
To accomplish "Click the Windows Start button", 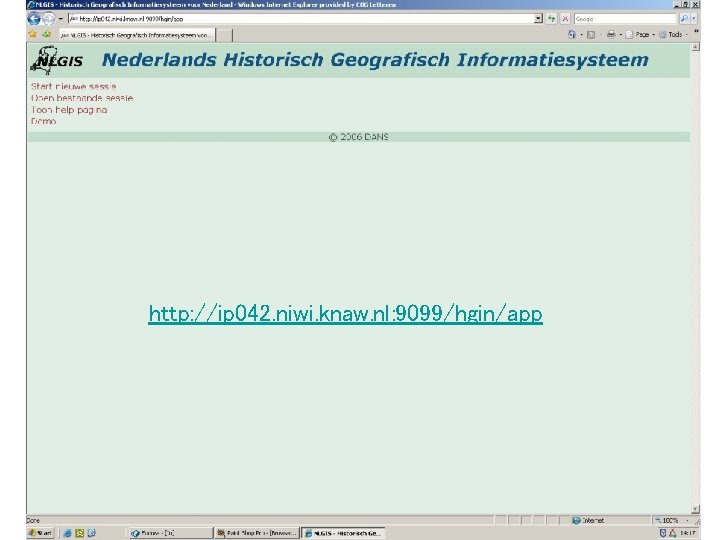I will click(41, 533).
